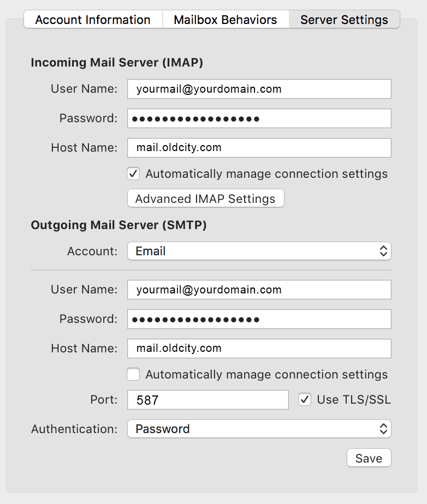This screenshot has height=504, width=427.
Task: Switch to the Account Information tab
Action: (93, 20)
